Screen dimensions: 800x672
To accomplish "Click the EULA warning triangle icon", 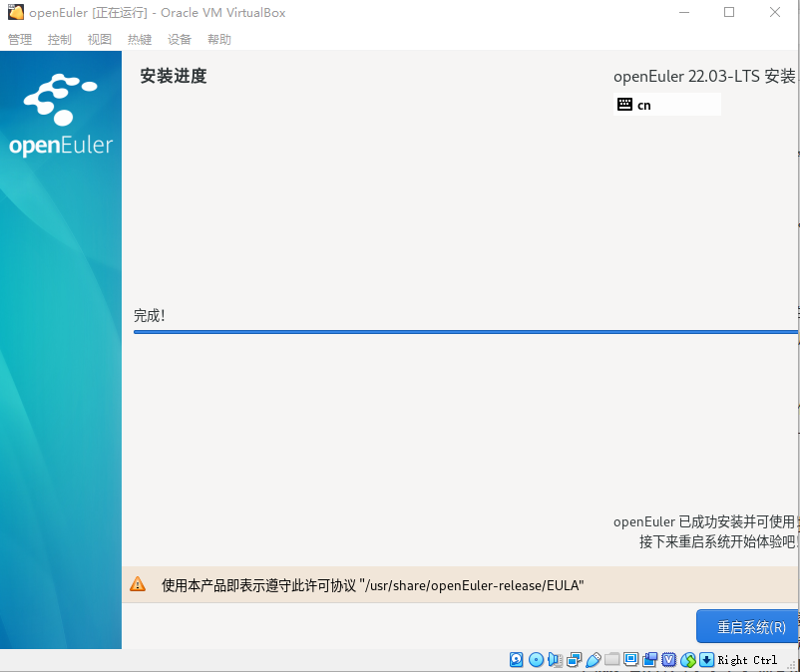I will click(x=138, y=585).
